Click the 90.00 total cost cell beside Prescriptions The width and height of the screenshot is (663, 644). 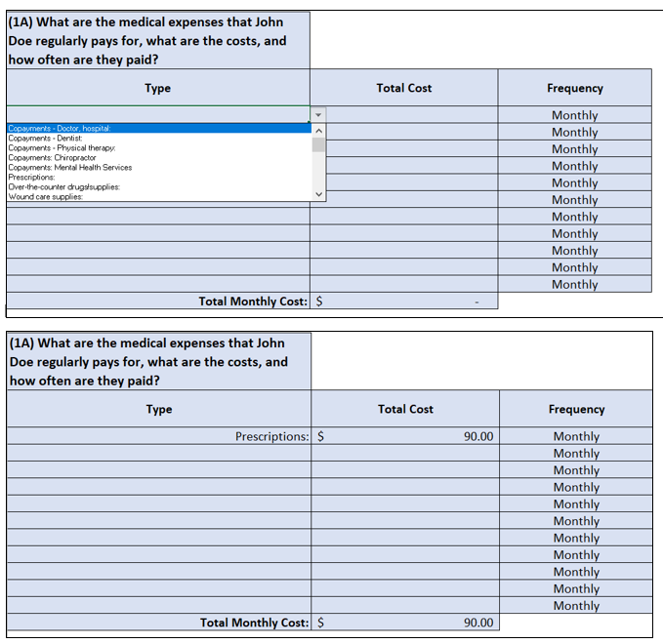click(405, 435)
